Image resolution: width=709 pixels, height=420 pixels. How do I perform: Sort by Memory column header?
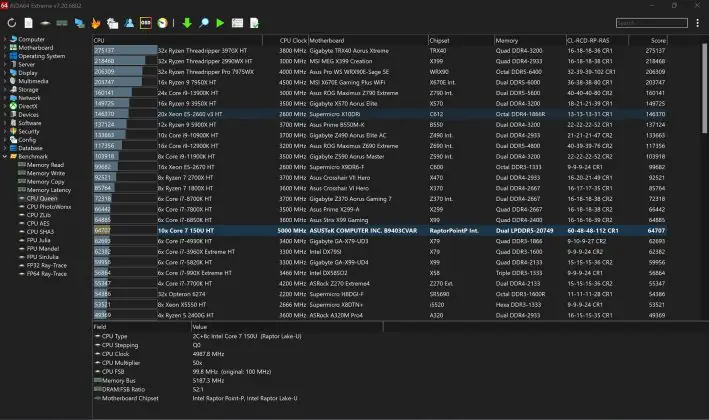(530, 40)
